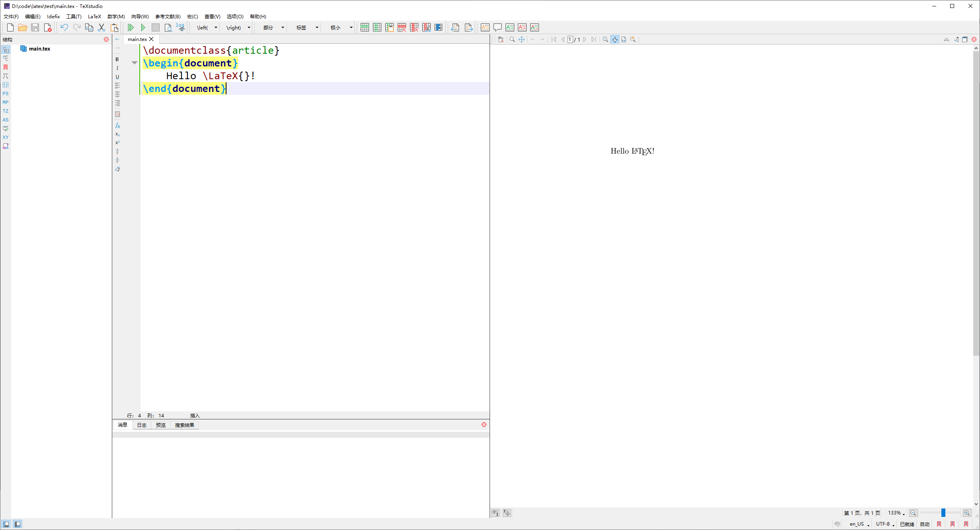
Task: Open a file with the folder icon
Action: pyautogui.click(x=23, y=27)
